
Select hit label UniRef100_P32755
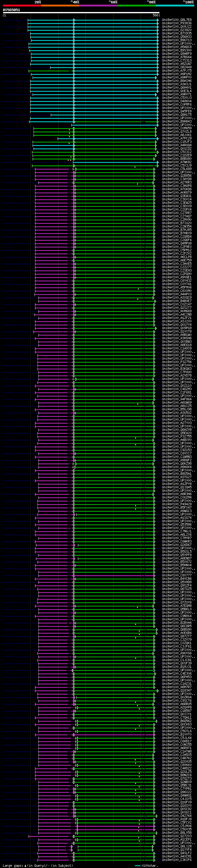pyautogui.click(x=176, y=436)
